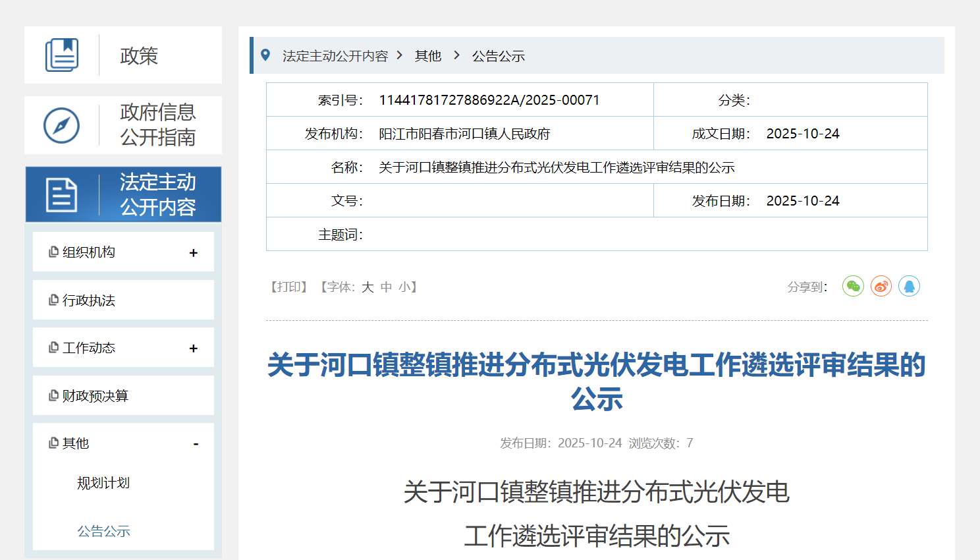Screen dimensions: 980x560
Task: Click the 法定主动公开内容 page icon
Action: [x=62, y=195]
